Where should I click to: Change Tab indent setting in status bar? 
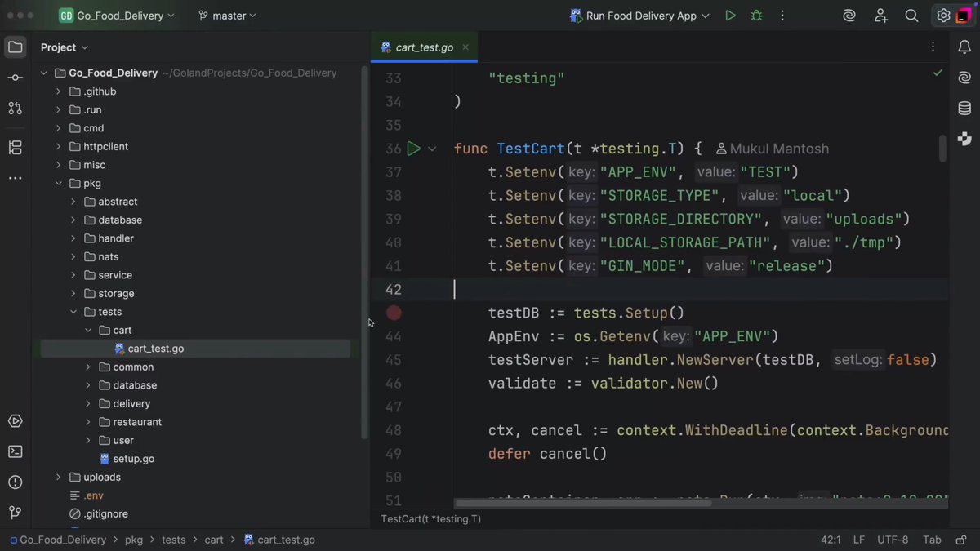click(x=932, y=540)
